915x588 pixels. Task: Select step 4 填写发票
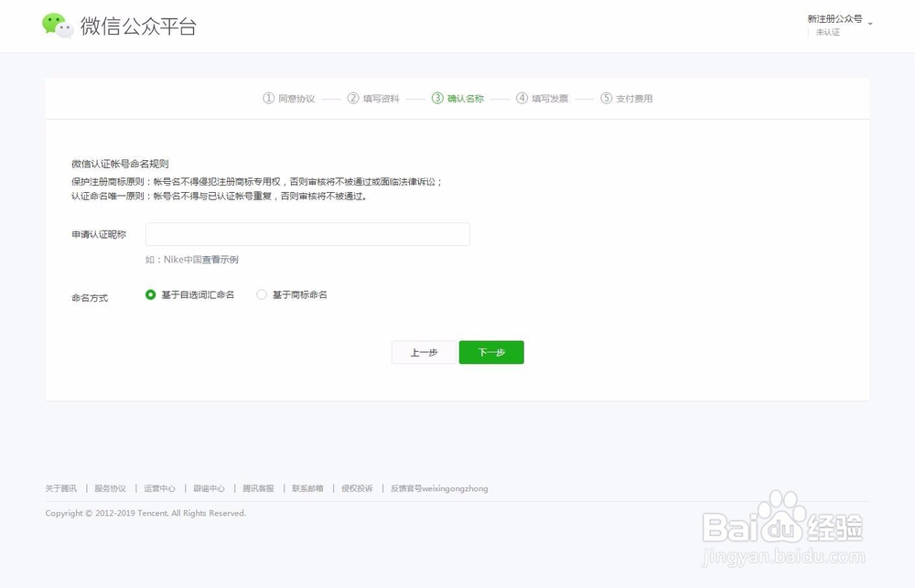(542, 98)
